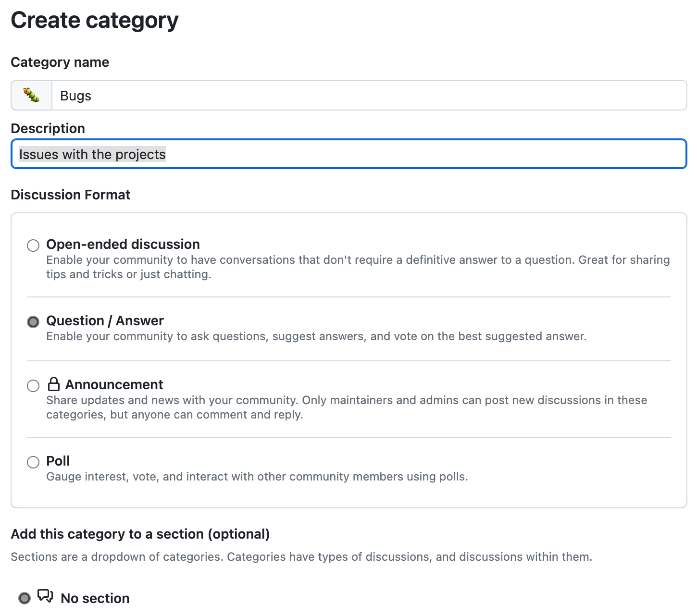Choose the No section option
Image resolution: width=697 pixels, height=616 pixels.
tap(25, 597)
